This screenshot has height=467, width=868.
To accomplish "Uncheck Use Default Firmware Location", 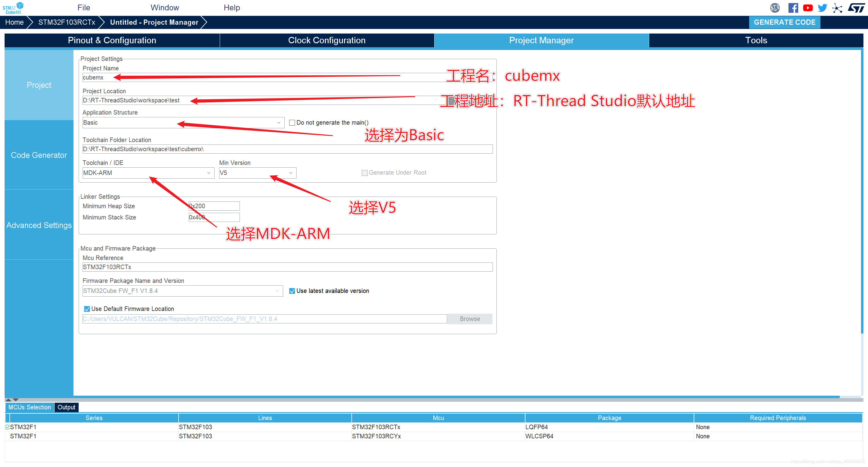I will (87, 308).
